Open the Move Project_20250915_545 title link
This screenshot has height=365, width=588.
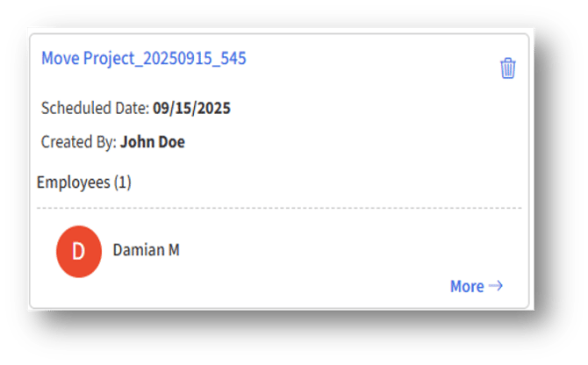point(144,59)
